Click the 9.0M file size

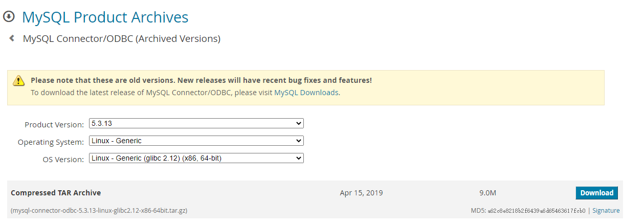[487, 193]
